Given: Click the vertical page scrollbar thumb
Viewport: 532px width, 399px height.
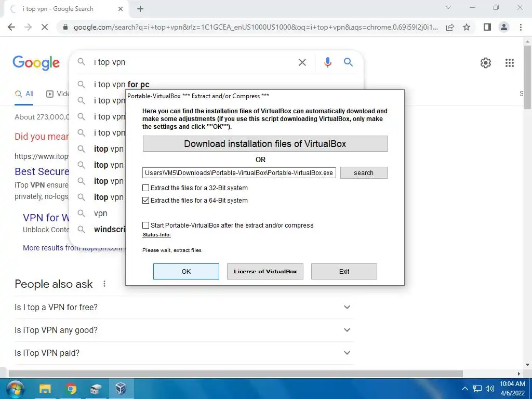Looking at the screenshot, I should 527,77.
